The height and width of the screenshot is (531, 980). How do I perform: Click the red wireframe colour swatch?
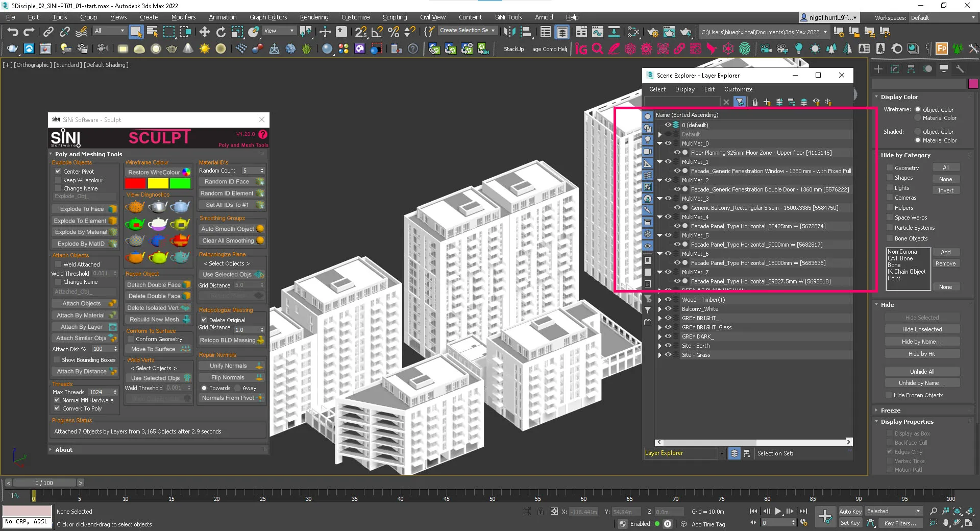point(135,183)
